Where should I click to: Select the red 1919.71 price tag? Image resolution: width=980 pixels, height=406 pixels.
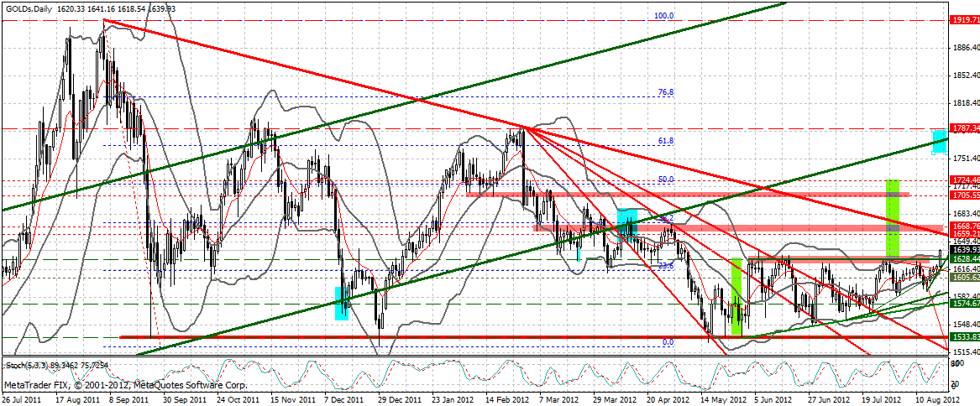click(x=964, y=20)
